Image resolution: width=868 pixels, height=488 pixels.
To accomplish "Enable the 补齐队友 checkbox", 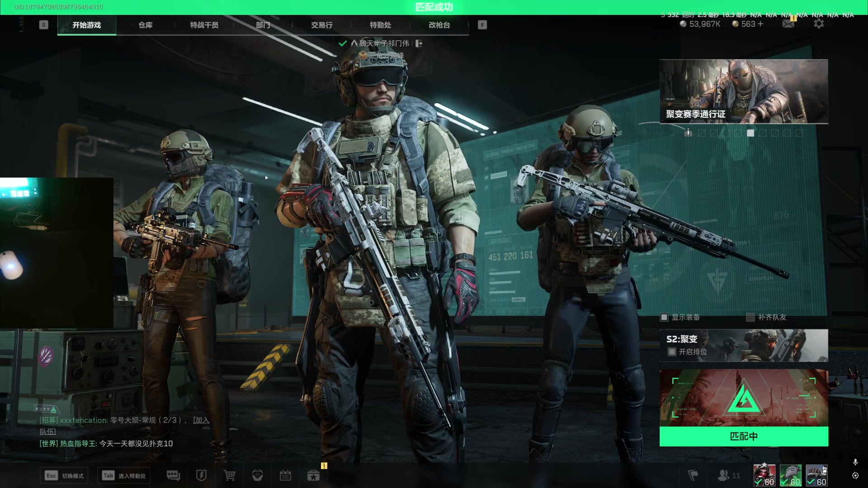I will pyautogui.click(x=750, y=317).
